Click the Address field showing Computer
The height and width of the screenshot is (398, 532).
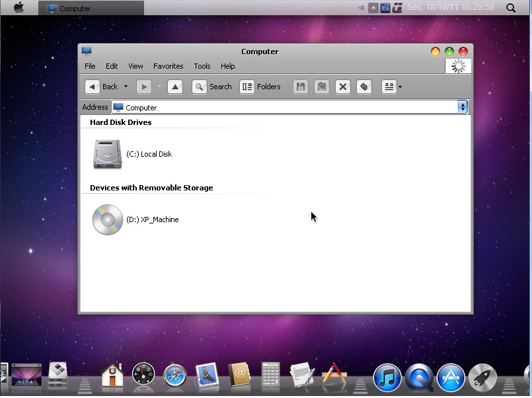tap(285, 107)
